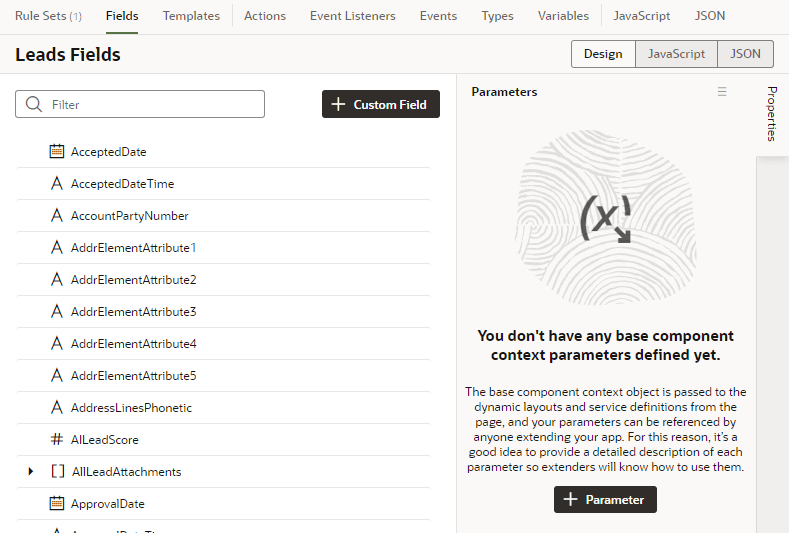789x533 pixels.
Task: Switch to JavaScript view mode button
Action: coord(676,54)
